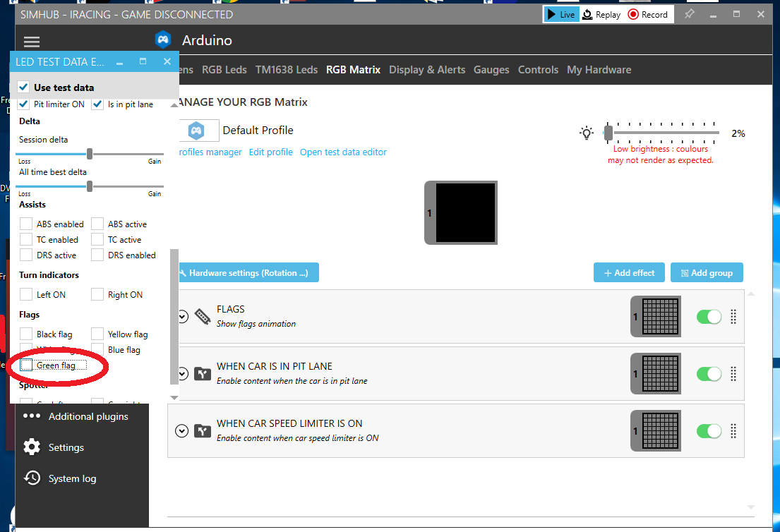This screenshot has height=532, width=780.
Task: Turn on Left ON turn indicator
Action: (x=26, y=294)
